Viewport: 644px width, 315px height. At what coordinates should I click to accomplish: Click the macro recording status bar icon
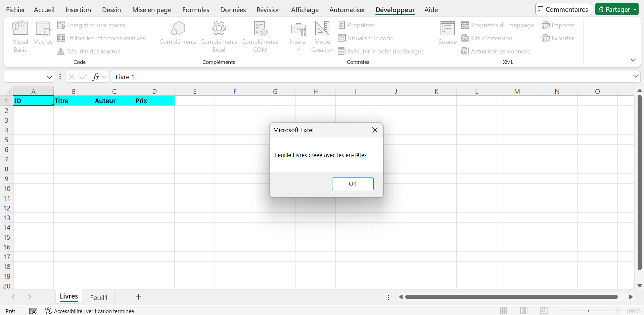point(33,311)
